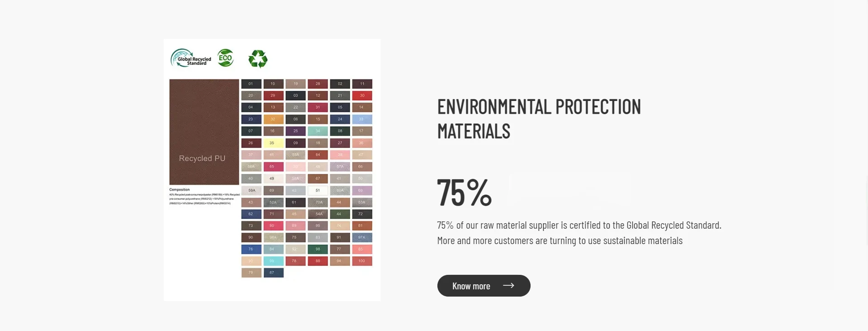Pick color swatch number 35 yellow

273,143
